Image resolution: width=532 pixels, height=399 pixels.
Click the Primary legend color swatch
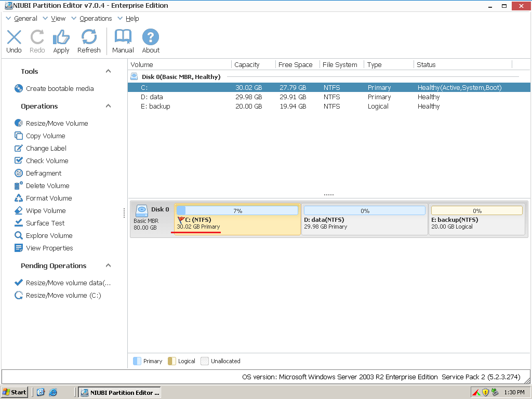point(137,361)
